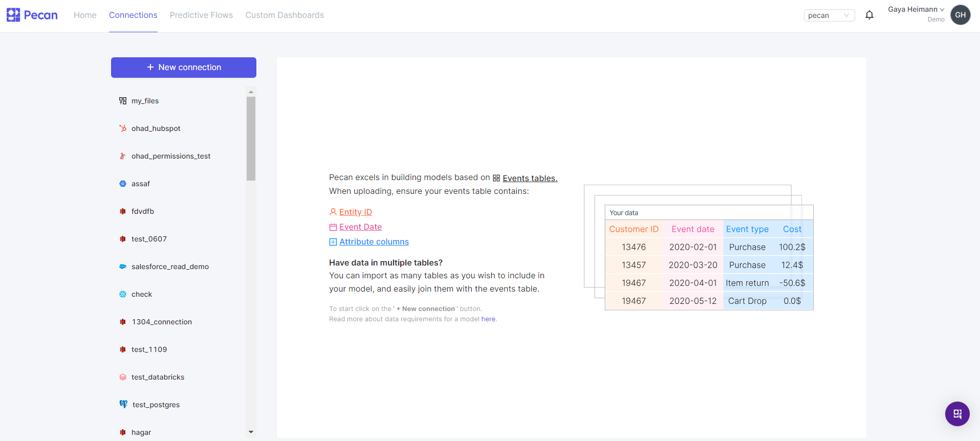Click the 'here' data requirements link
The width and height of the screenshot is (980, 441).
[488, 319]
